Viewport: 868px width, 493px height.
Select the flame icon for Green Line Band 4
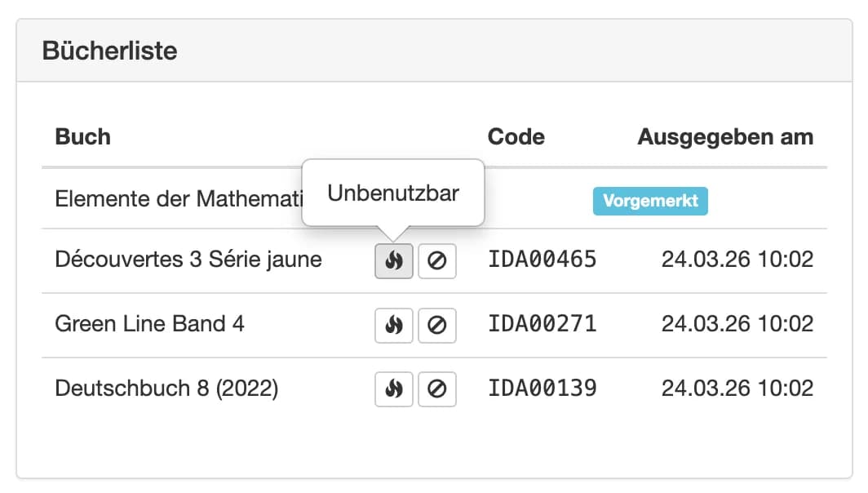[393, 325]
